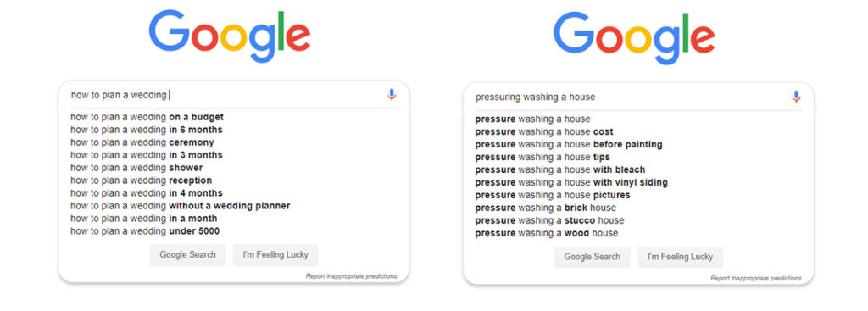Image resolution: width=868 pixels, height=311 pixels.
Task: Click the microphone icon in pressure washing search box
Action: pyautogui.click(x=796, y=97)
